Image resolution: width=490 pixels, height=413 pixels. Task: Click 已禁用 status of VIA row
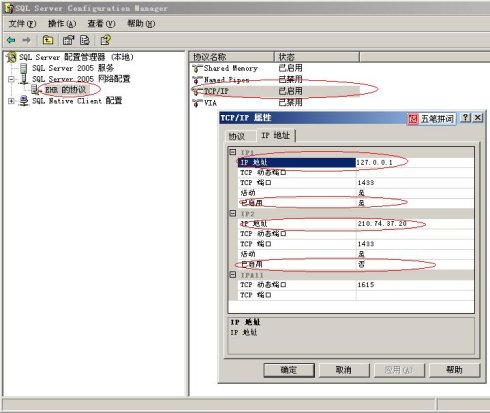point(290,103)
